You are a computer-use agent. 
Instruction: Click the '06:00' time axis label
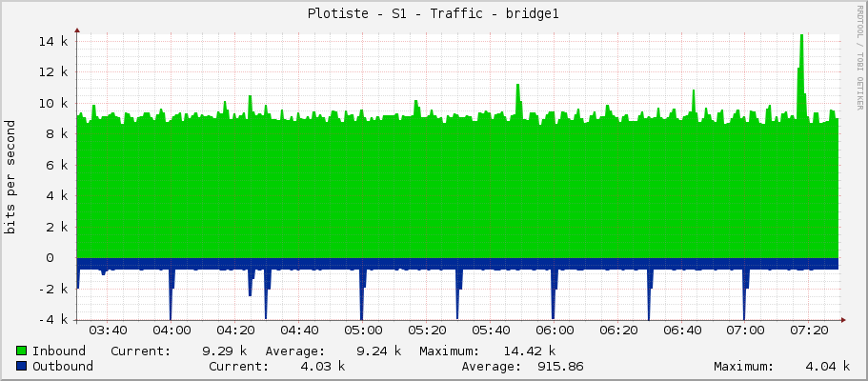point(555,331)
